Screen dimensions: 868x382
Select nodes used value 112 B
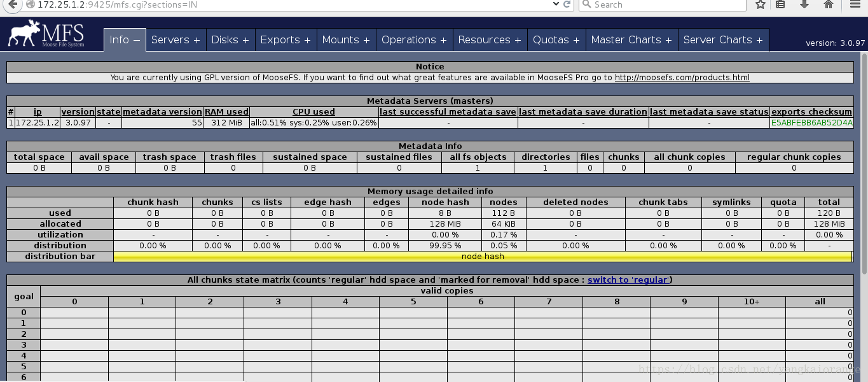tap(504, 213)
